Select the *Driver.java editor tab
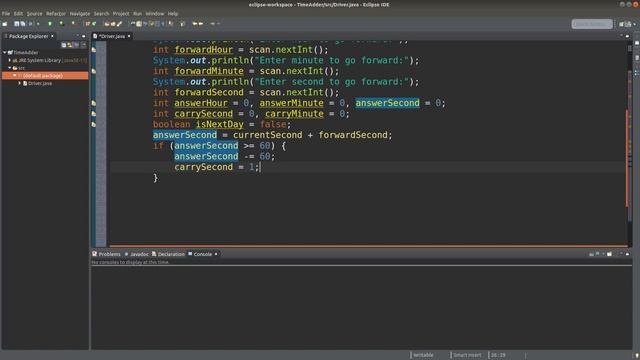This screenshot has height=360, width=640. pos(111,36)
